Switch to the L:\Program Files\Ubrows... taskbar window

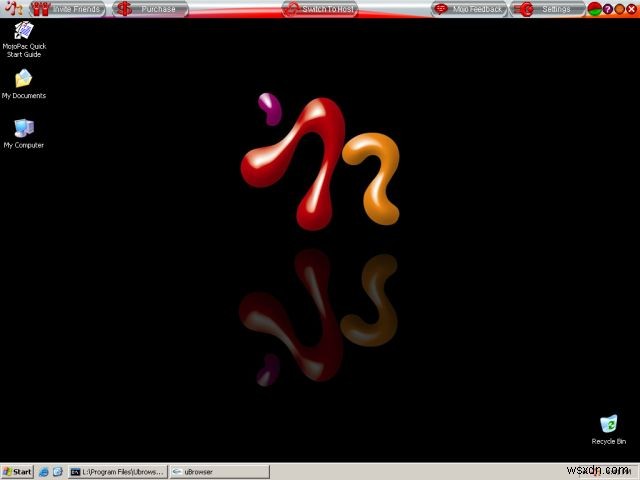(118, 472)
